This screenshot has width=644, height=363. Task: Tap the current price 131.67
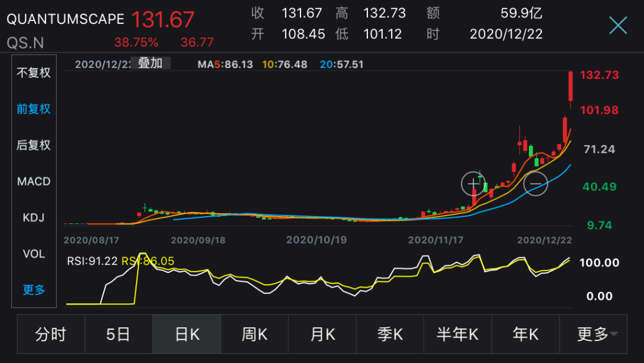pyautogui.click(x=163, y=19)
